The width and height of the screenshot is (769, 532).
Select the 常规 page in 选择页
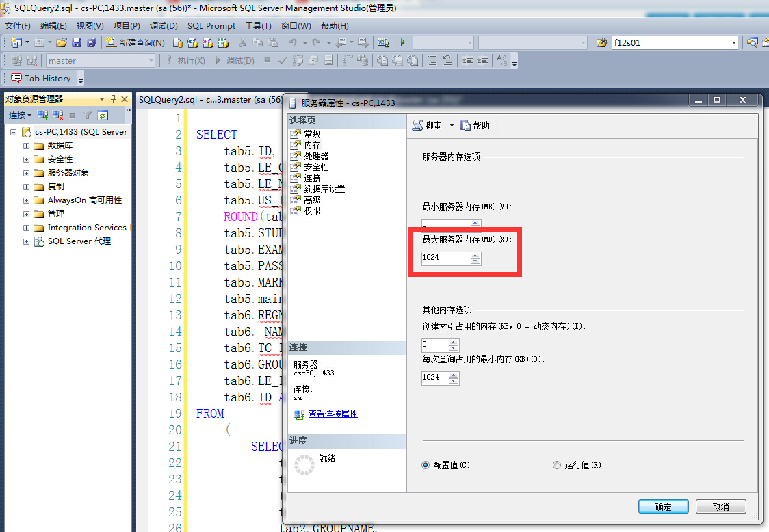312,134
